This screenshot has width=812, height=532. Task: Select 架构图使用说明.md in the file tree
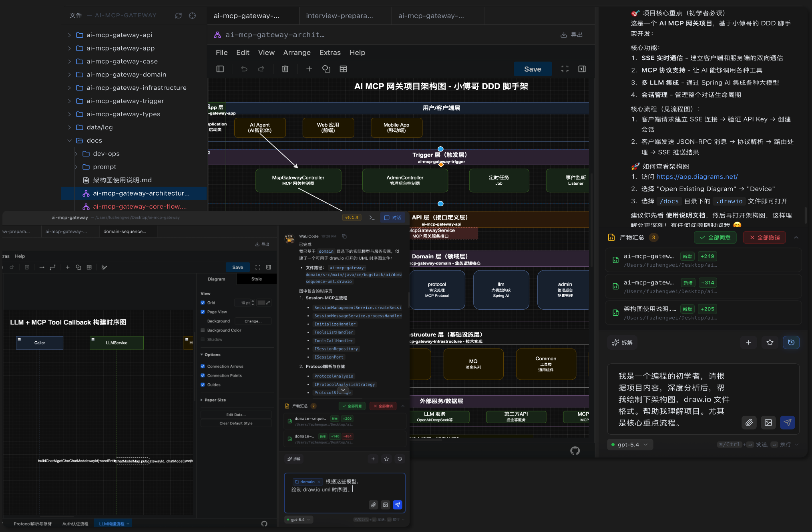click(122, 180)
